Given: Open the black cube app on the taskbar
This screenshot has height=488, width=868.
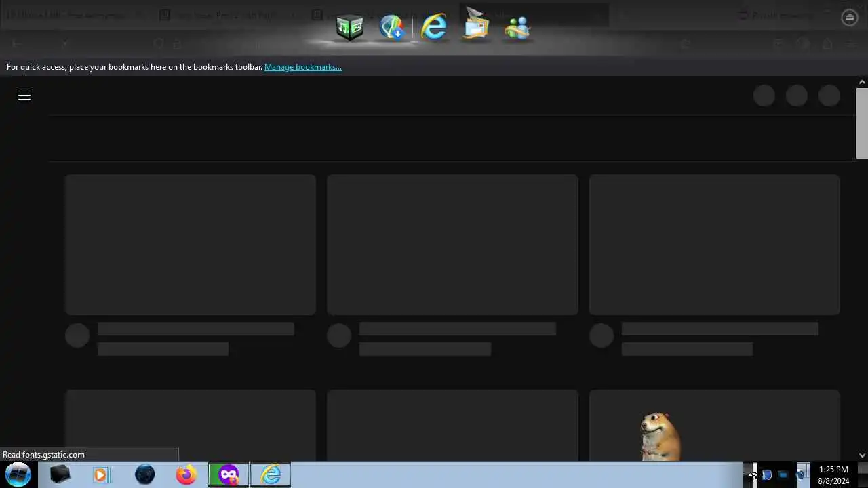Looking at the screenshot, I should (x=60, y=474).
